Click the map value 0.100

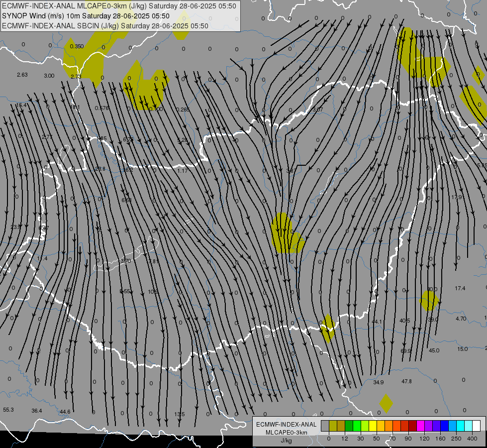[156, 109]
